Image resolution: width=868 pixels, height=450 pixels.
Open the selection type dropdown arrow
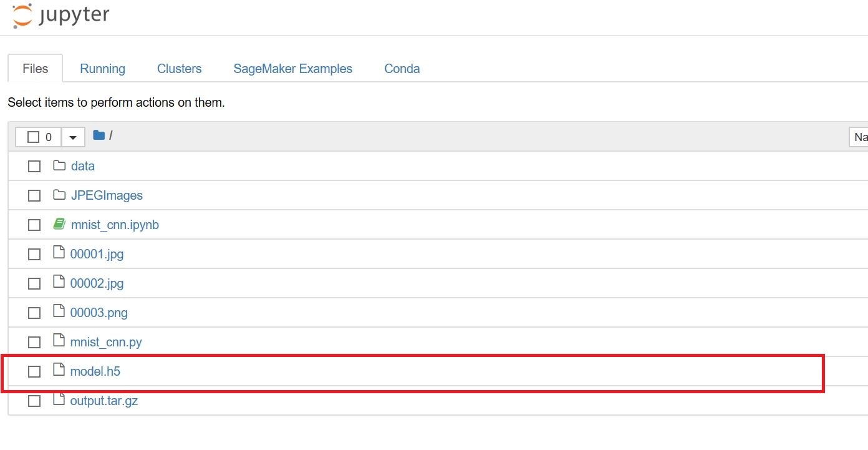pyautogui.click(x=73, y=137)
